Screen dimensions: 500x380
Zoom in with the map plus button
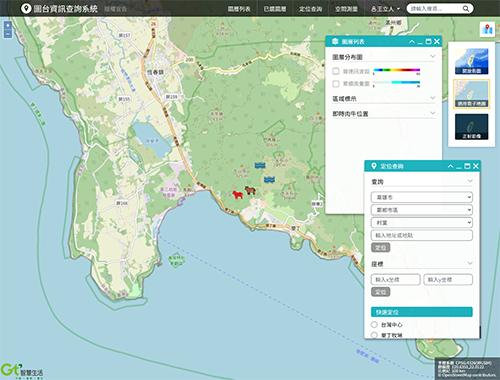(8, 25)
